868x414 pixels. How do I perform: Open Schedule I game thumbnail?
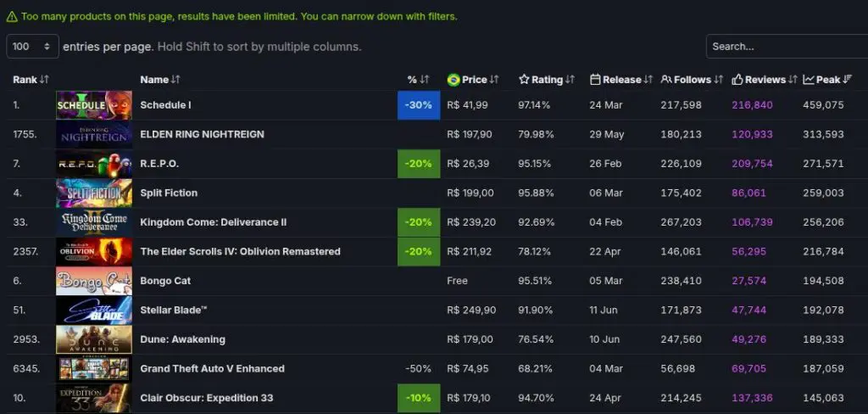94,105
